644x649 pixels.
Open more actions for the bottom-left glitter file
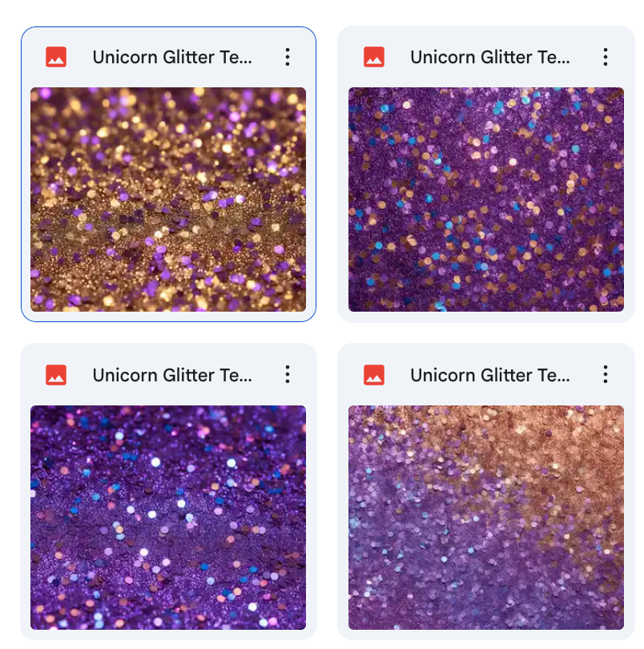(288, 374)
